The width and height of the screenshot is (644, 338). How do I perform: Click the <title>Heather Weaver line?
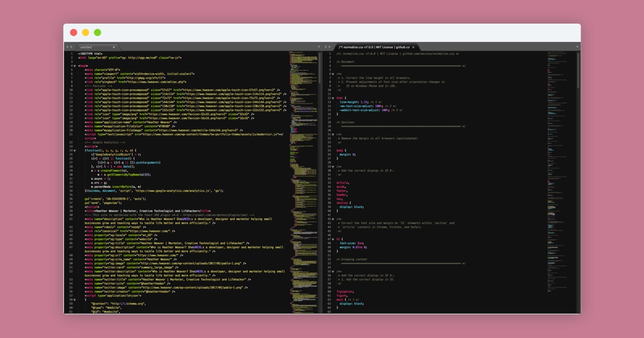[x=148, y=211]
